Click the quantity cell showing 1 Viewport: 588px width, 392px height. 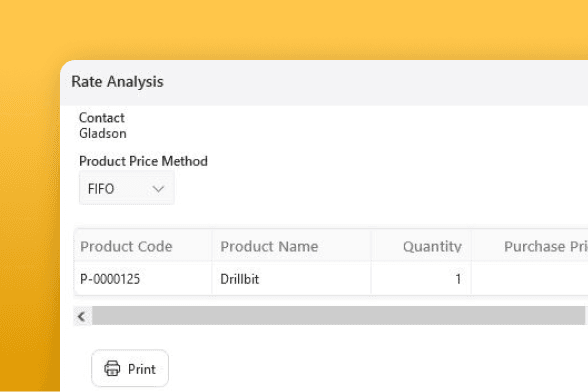pyautogui.click(x=421, y=279)
